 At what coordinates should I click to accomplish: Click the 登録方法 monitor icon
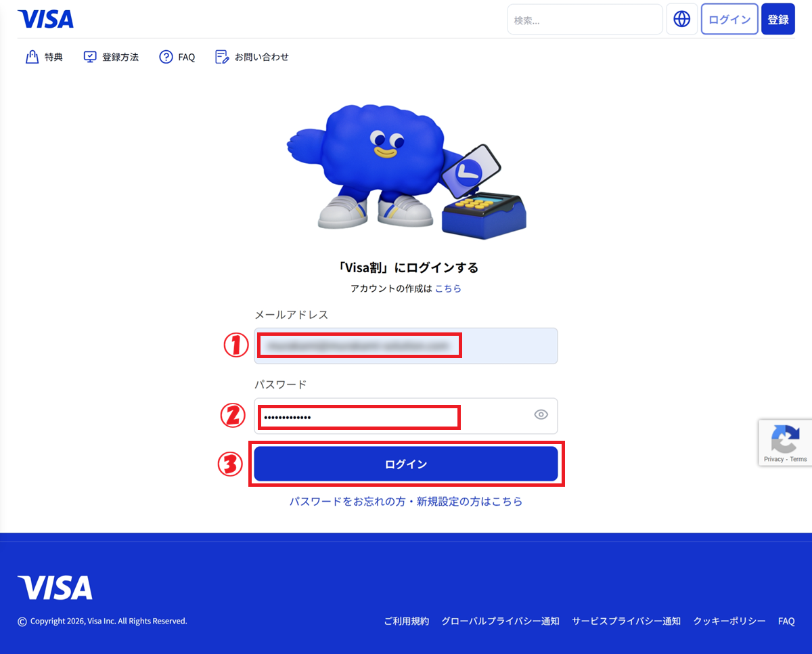90,57
